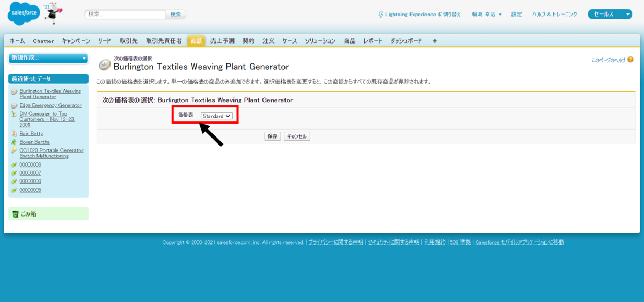Open recent contact Bair Betty
This screenshot has height=302, width=644.
click(32, 133)
